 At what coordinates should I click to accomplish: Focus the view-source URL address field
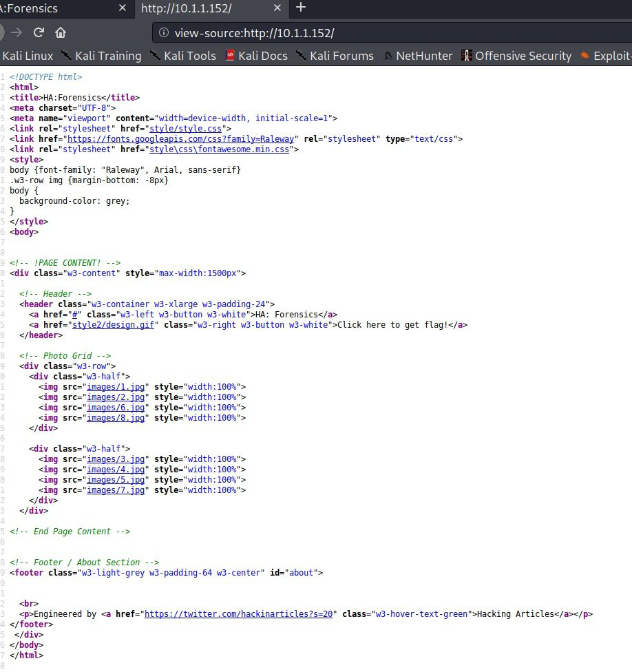point(392,33)
